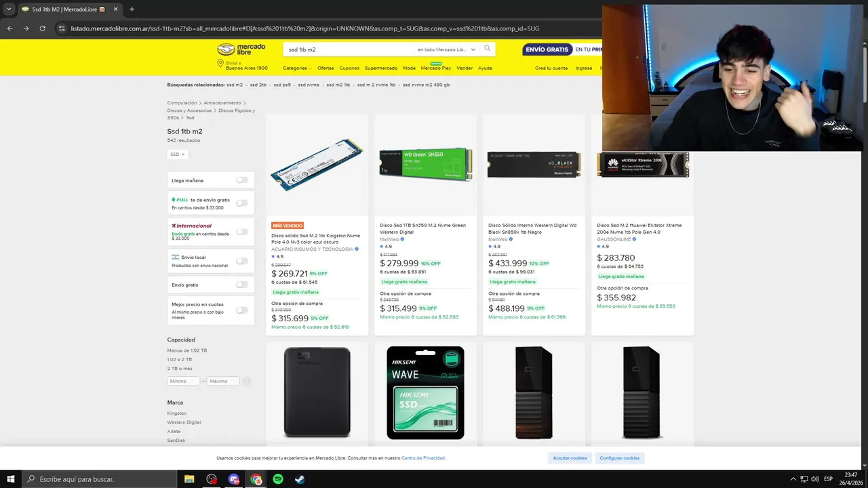
Task: Toggle the Llega mañana filter
Action: pyautogui.click(x=241, y=180)
